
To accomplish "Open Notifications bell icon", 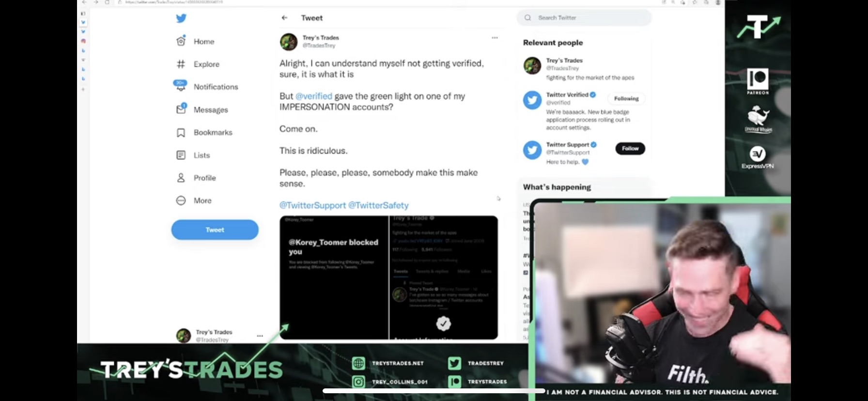I will point(180,86).
